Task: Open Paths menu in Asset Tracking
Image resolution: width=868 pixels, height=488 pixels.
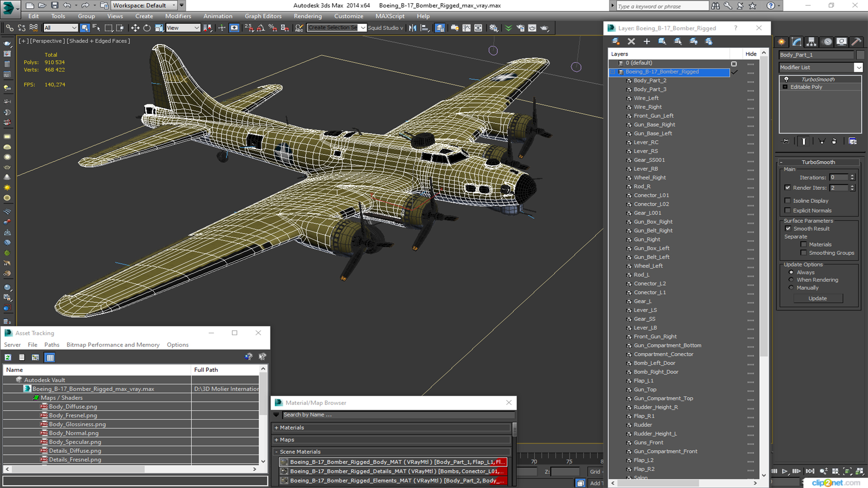Action: click(x=52, y=345)
